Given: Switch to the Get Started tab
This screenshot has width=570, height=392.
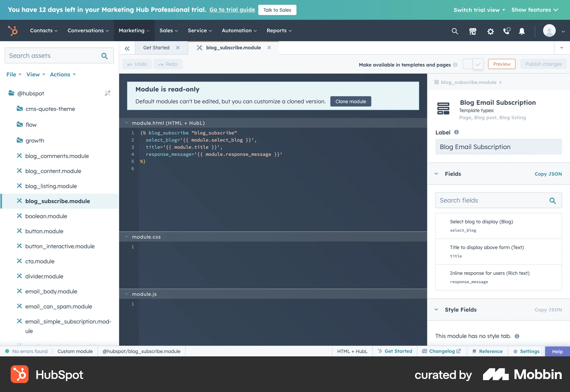Looking at the screenshot, I should [x=156, y=48].
